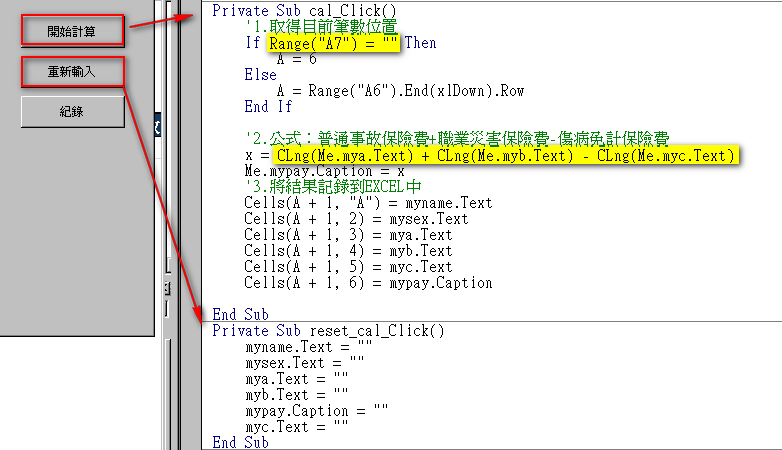
Task: Click the line with Range("A6").End(xlDown).Row
Action: (400, 91)
